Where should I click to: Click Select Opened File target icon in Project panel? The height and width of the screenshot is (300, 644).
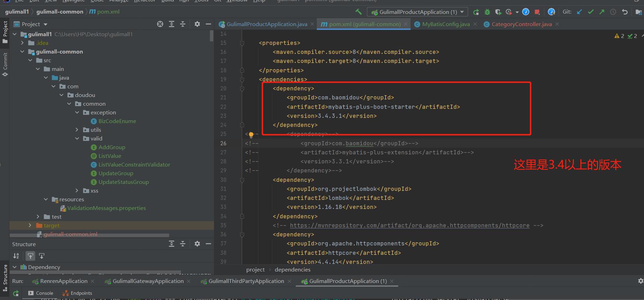pos(160,24)
